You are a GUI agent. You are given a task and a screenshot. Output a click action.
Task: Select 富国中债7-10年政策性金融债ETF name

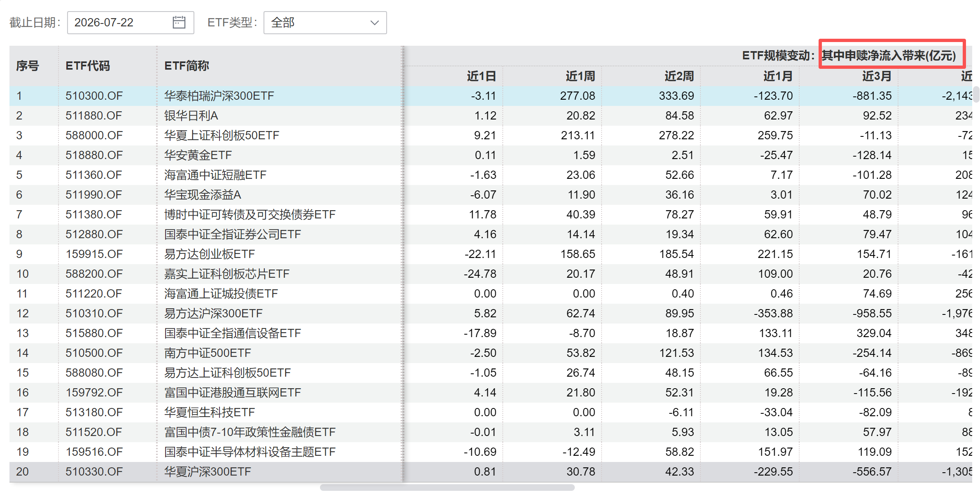tap(250, 432)
